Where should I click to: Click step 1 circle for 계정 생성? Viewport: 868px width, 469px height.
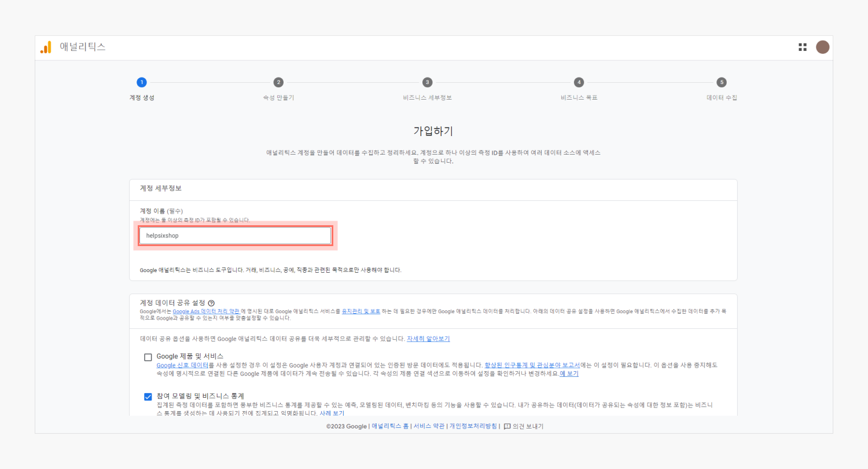pos(142,82)
